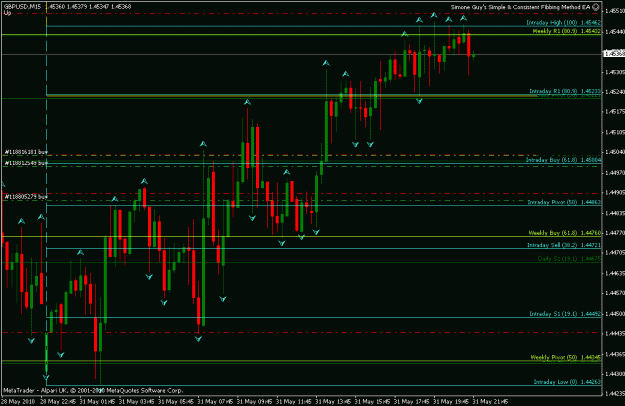Viewport: 625px width, 406px height.
Task: Click the vertical dashed session start line
Action: coord(47,191)
